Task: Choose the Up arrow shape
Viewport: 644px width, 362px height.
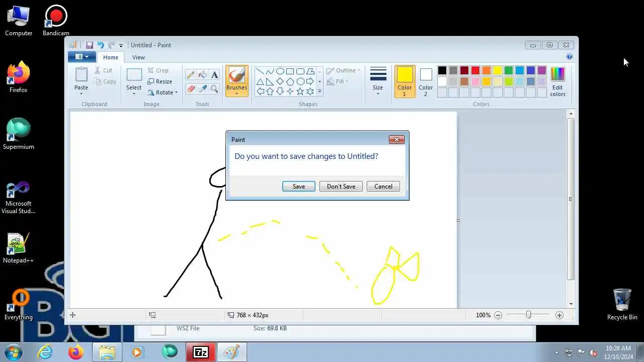Action: point(270,92)
